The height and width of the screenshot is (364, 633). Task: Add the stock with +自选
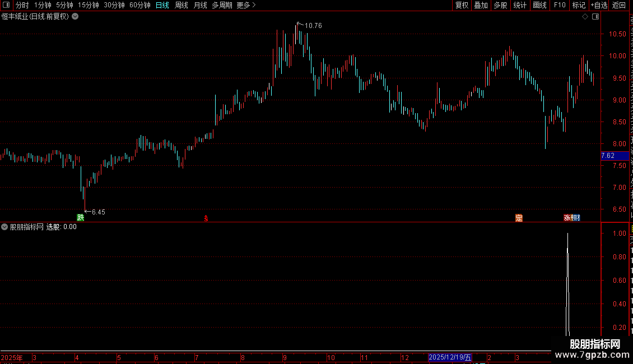(599, 5)
